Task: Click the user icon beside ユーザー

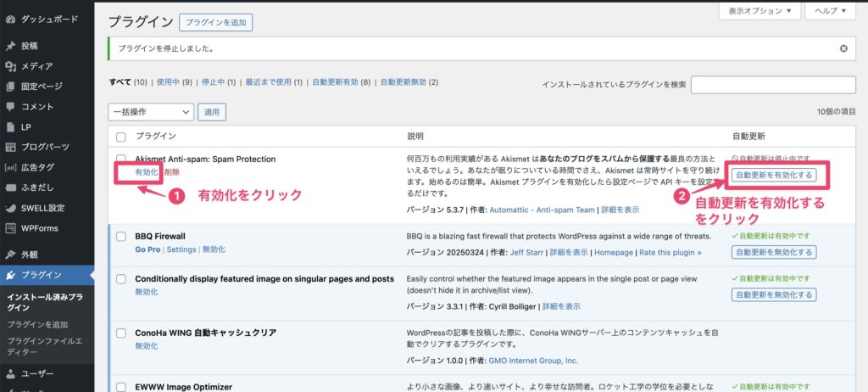Action: [10, 373]
